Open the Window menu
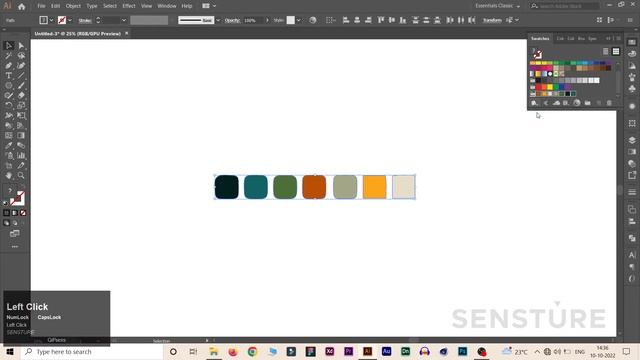The image size is (640, 360). coord(167,6)
